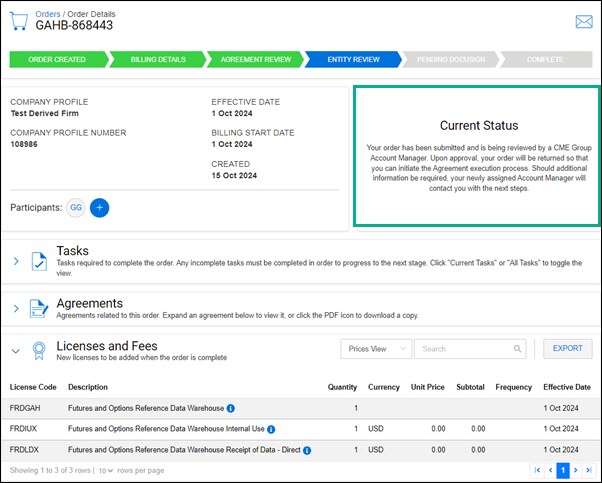Collapse the Licenses and Fees section
The width and height of the screenshot is (602, 483).
click(16, 350)
